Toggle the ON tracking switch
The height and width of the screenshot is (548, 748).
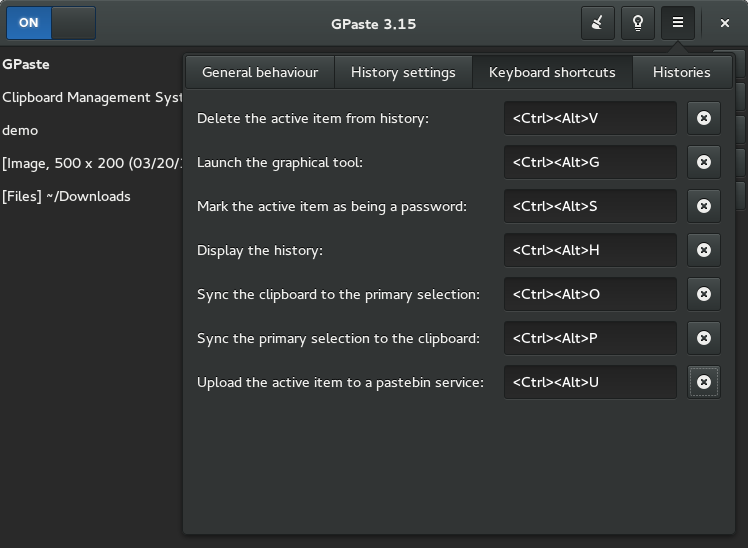point(51,23)
